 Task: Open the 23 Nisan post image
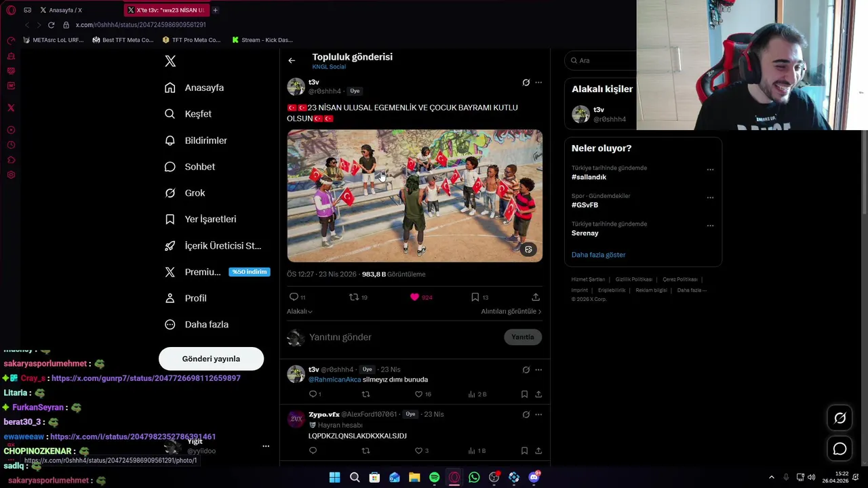tap(414, 196)
